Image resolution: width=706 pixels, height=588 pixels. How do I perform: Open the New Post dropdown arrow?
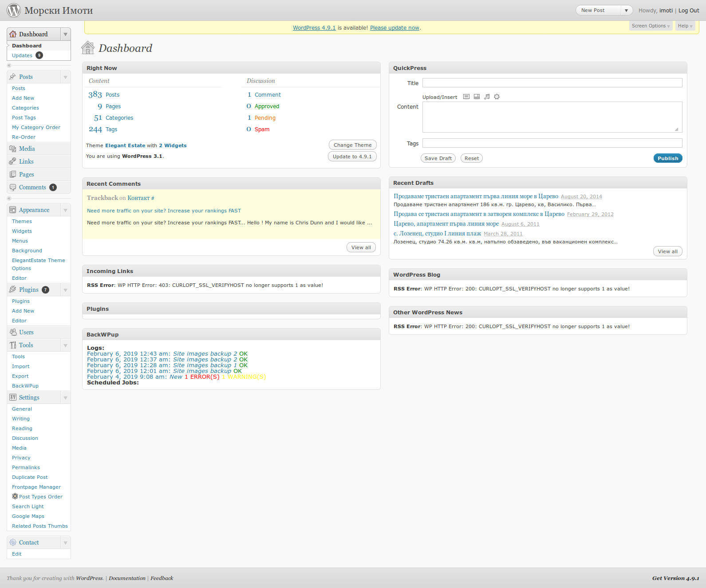click(627, 10)
